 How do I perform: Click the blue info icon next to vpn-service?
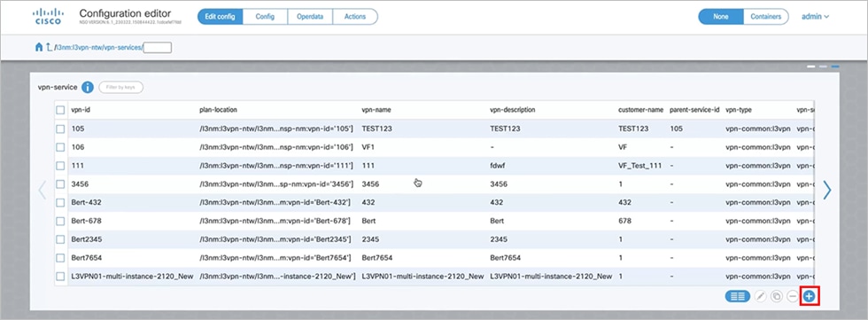pos(88,87)
